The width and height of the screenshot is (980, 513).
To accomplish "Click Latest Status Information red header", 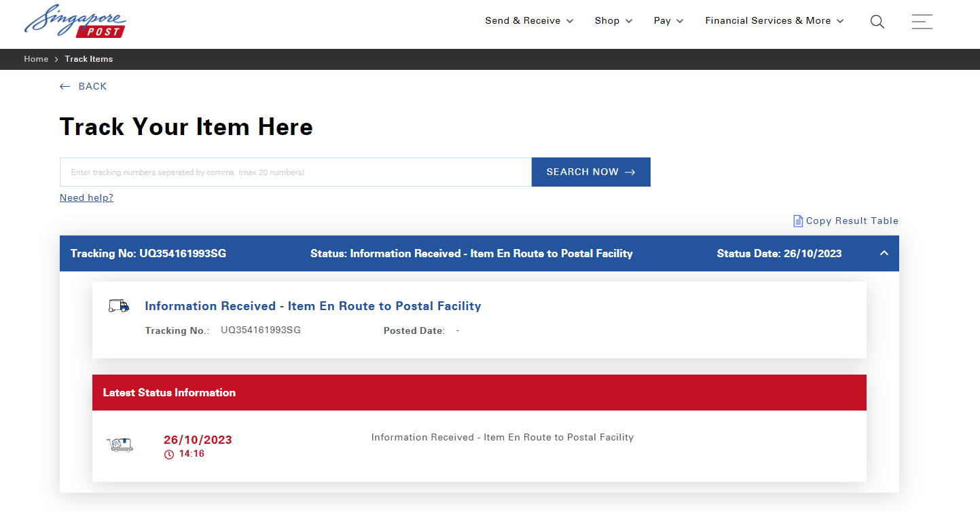I will [479, 392].
